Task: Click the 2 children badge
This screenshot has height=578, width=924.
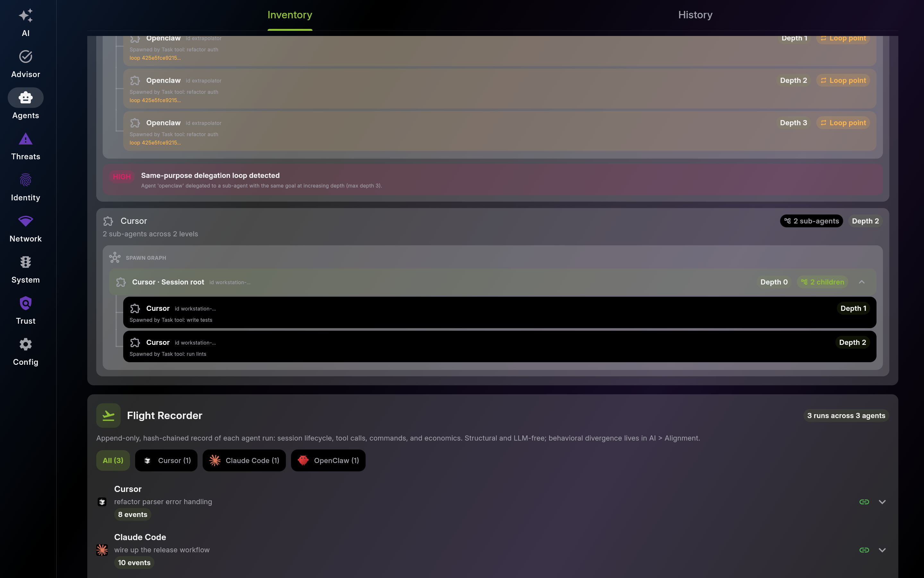Action: [x=822, y=282]
